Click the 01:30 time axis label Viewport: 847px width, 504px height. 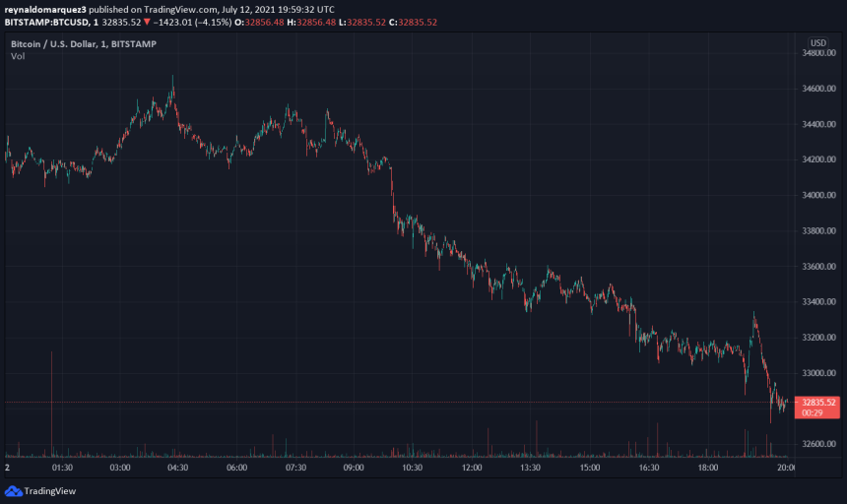pos(62,468)
